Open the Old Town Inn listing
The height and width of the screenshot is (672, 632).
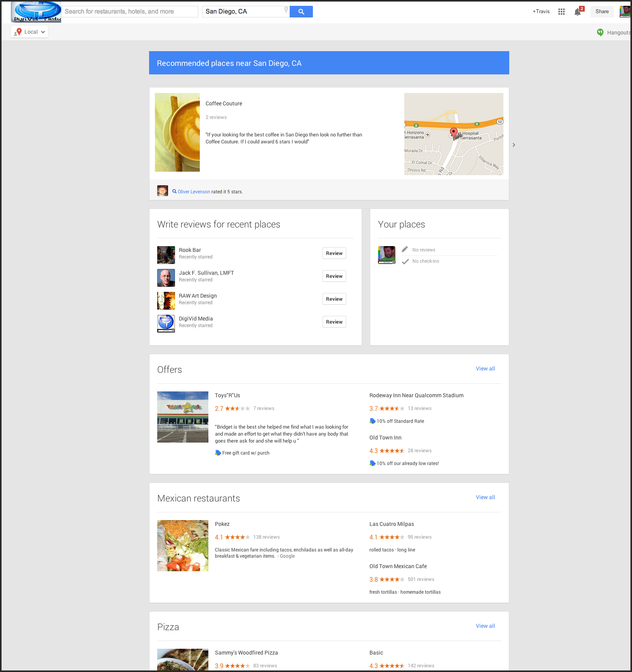[385, 438]
